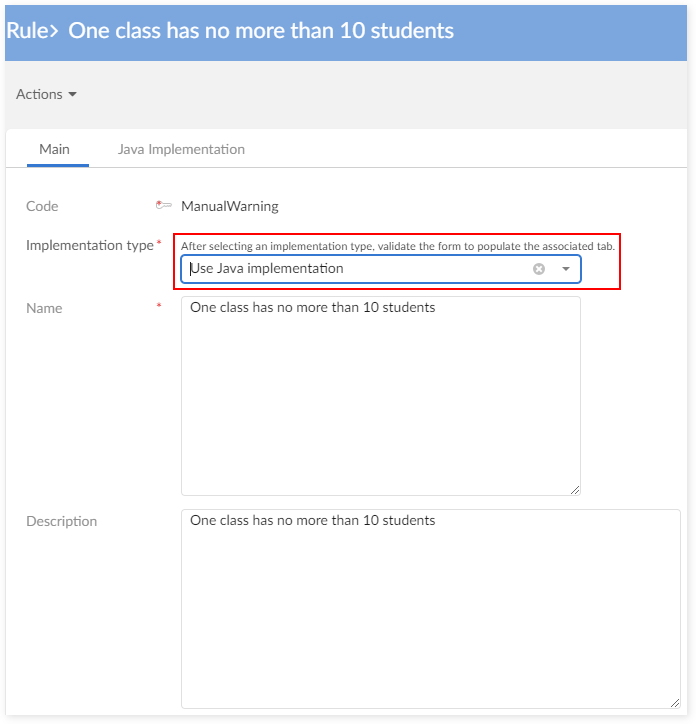
Task: Switch to the Main tab
Action: (54, 149)
